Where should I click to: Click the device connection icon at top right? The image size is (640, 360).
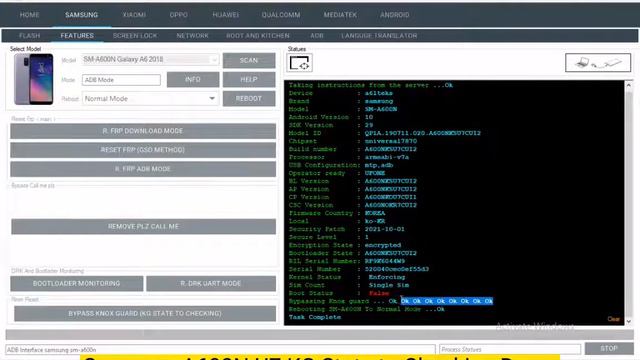pyautogui.click(x=598, y=63)
